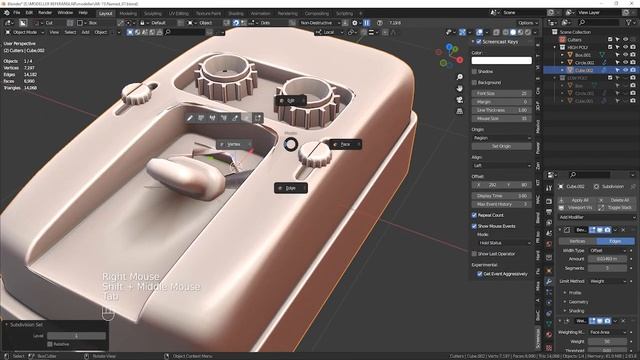Image resolution: width=640 pixels, height=360 pixels.
Task: Open the viewport Options dropdown
Action: coord(528,23)
